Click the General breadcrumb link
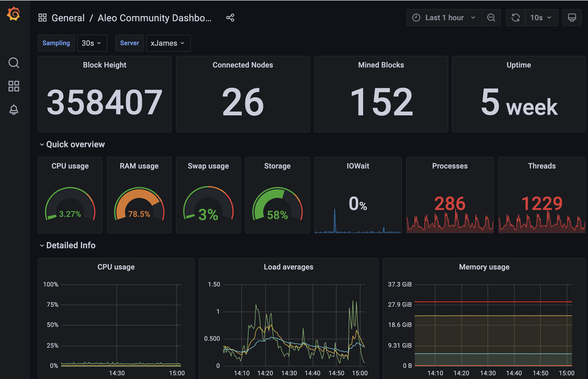The image size is (588, 379). (x=68, y=18)
